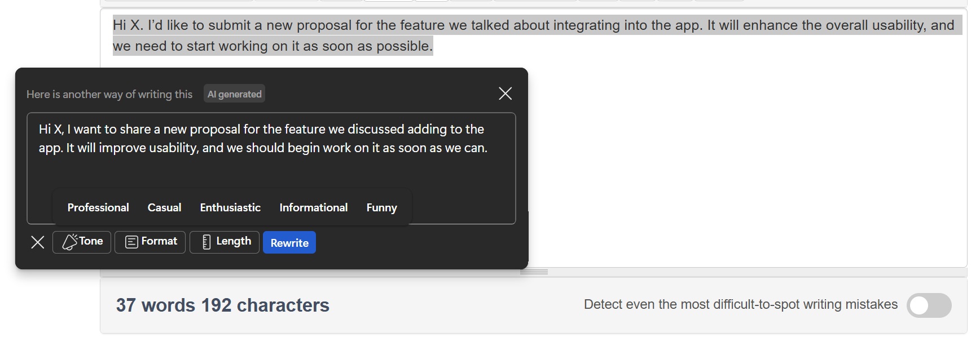Select Informational tone from list
The image size is (980, 346).
(x=313, y=207)
